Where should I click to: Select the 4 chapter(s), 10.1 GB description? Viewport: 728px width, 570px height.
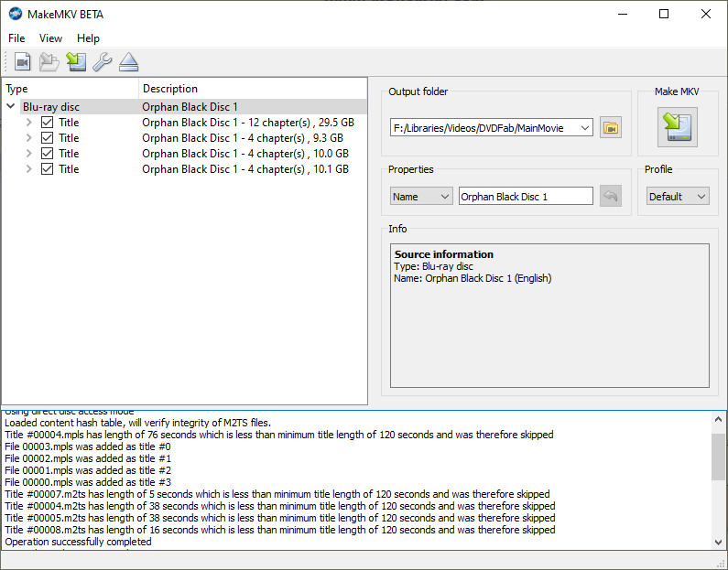pos(245,169)
